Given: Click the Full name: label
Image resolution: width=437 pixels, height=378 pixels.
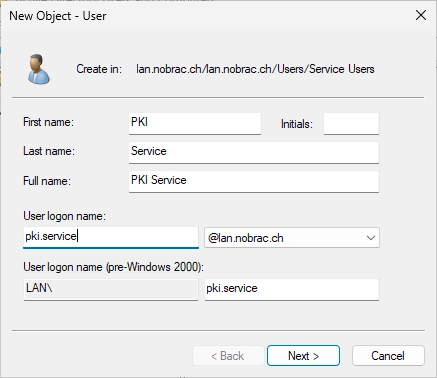Looking at the screenshot, I should [x=47, y=181].
